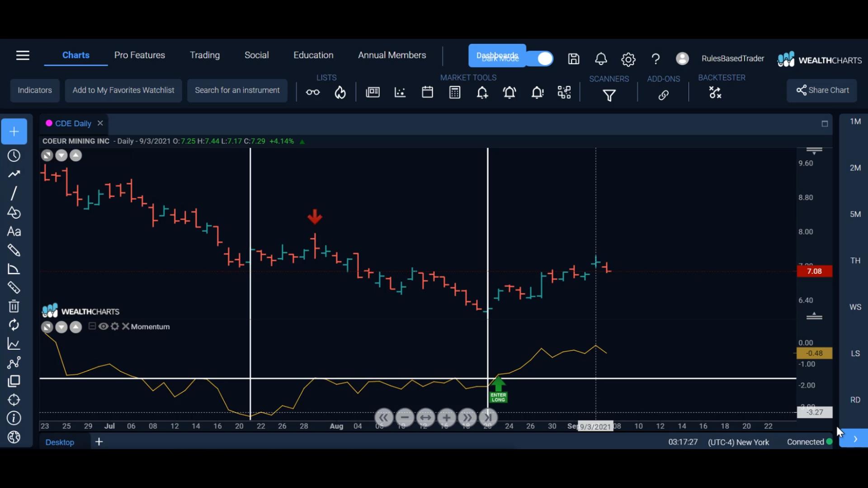
Task: Select the ruler measure tool
Action: 14,287
